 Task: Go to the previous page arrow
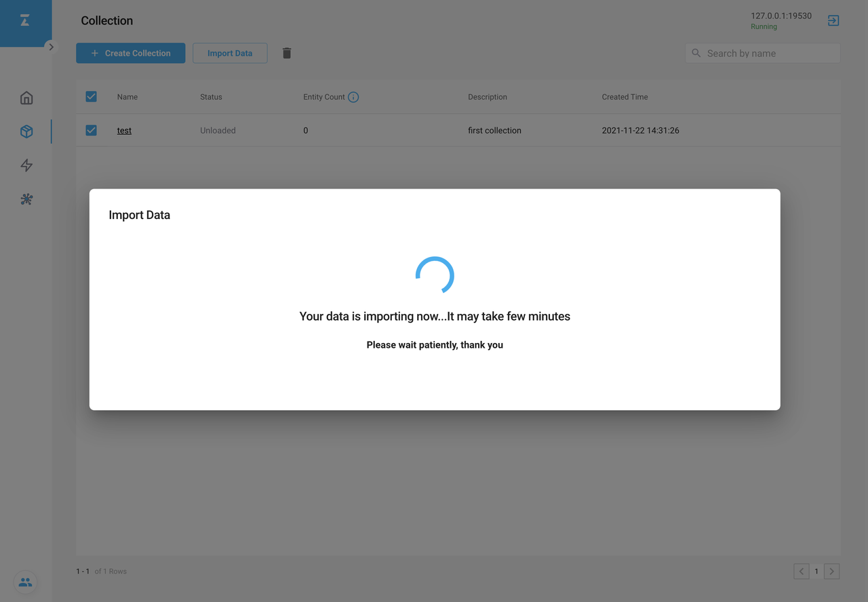click(x=801, y=571)
